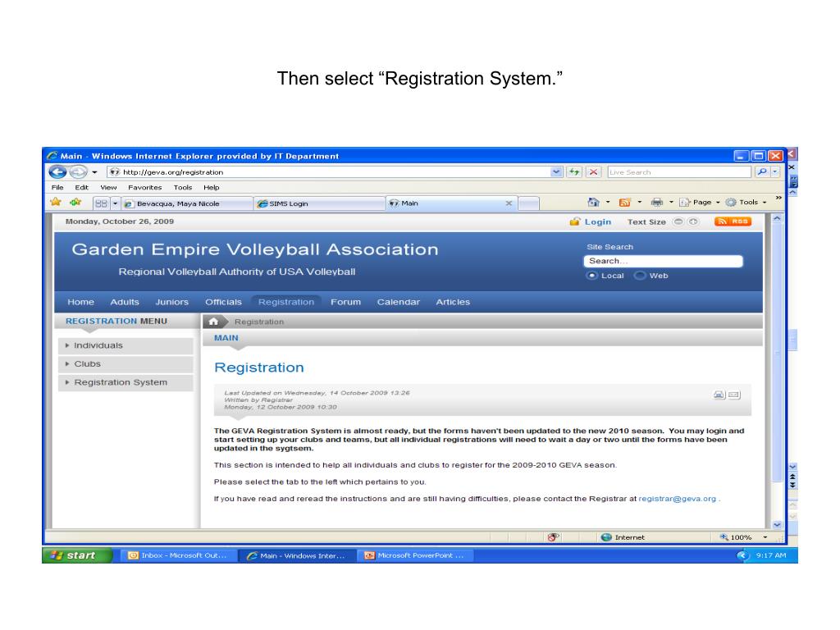Viewport: 840px width, 630px height.
Task: Click the orange RSS button on the page
Action: click(733, 221)
